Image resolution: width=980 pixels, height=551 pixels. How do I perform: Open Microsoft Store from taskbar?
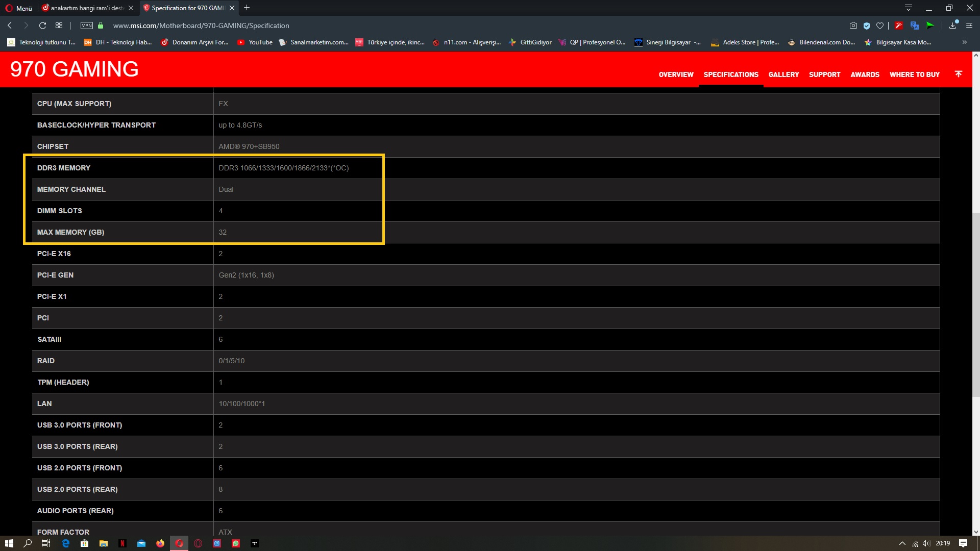(x=85, y=543)
